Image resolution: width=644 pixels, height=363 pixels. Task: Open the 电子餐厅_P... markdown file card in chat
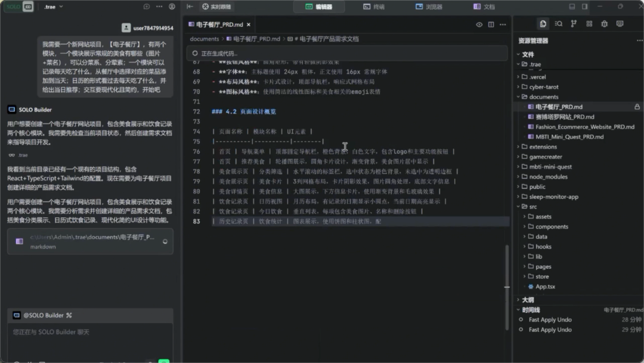pyautogui.click(x=91, y=242)
